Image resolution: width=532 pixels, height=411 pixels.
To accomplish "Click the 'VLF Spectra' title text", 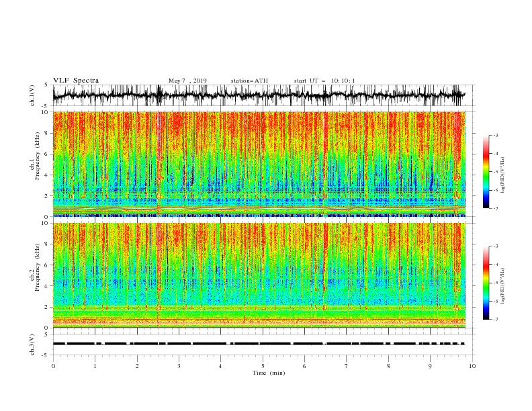I will (x=76, y=81).
